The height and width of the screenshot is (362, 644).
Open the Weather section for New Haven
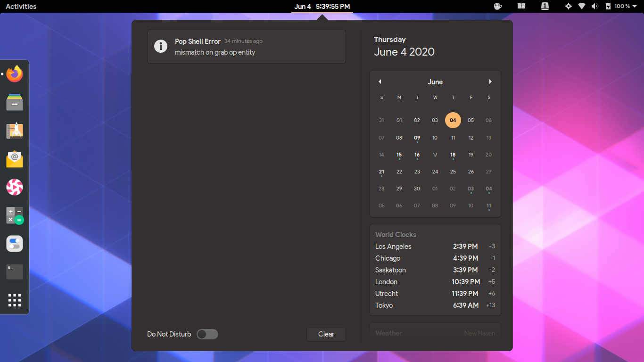tap(435, 332)
